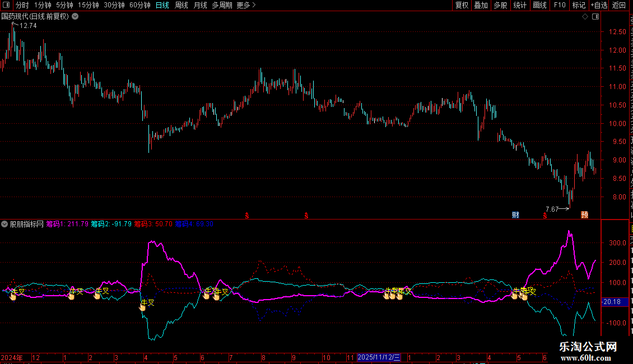Click the 筹码2: -91.79 value label
Image resolution: width=633 pixels, height=364 pixels.
pyautogui.click(x=111, y=224)
